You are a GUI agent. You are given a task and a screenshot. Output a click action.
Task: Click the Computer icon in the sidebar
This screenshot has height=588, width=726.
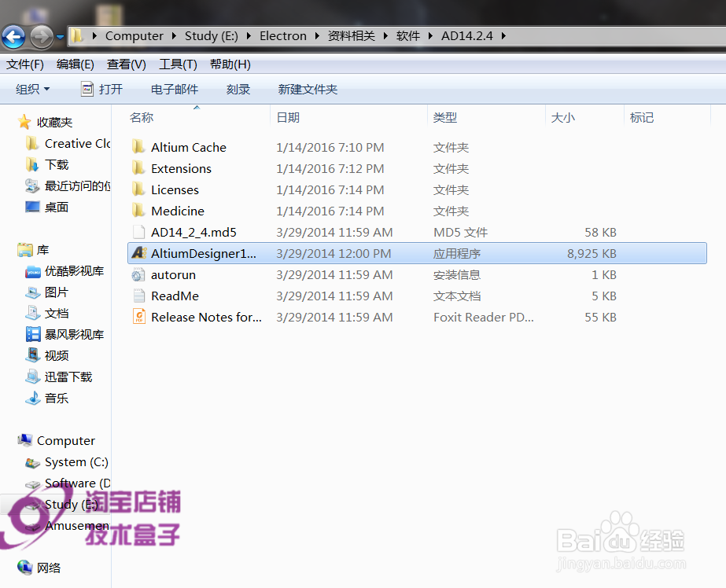[25, 440]
